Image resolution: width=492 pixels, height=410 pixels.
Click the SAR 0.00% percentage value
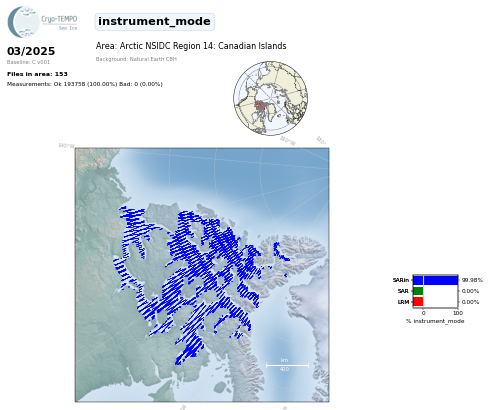click(x=470, y=291)
